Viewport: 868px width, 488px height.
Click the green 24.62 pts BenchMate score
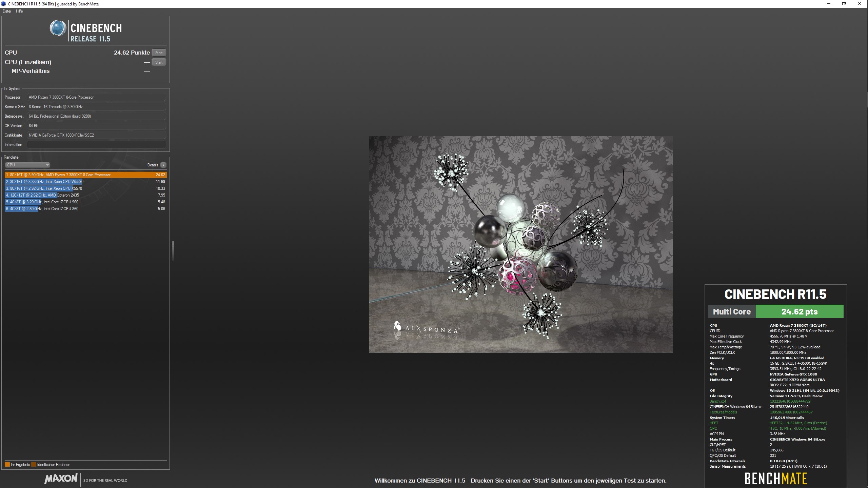click(x=800, y=311)
